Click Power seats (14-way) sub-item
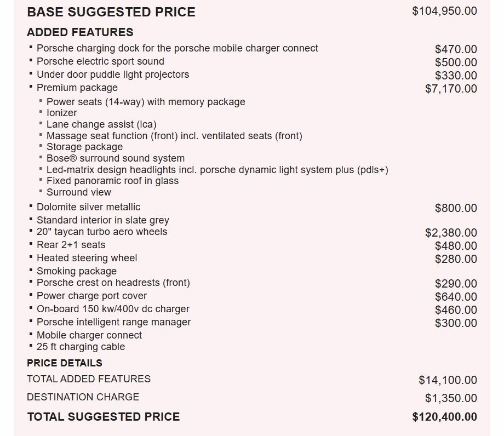Image resolution: width=504 pixels, height=436 pixels. [146, 102]
